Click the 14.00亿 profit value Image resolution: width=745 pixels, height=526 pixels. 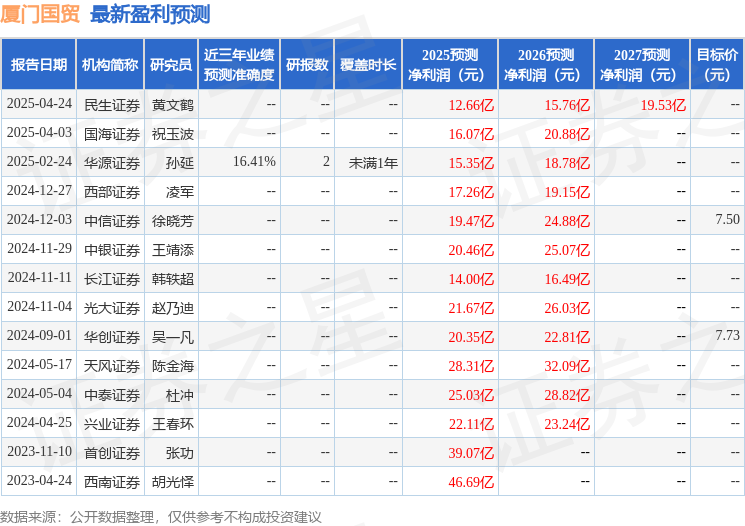pyautogui.click(x=471, y=279)
